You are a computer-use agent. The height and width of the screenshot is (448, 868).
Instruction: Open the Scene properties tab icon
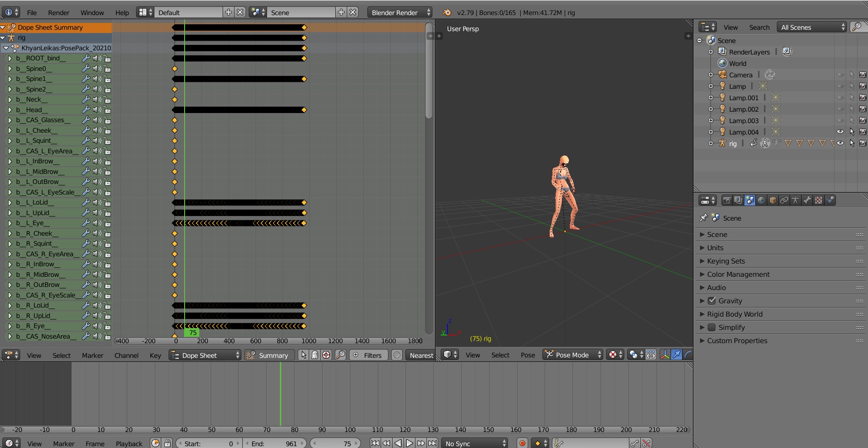750,200
